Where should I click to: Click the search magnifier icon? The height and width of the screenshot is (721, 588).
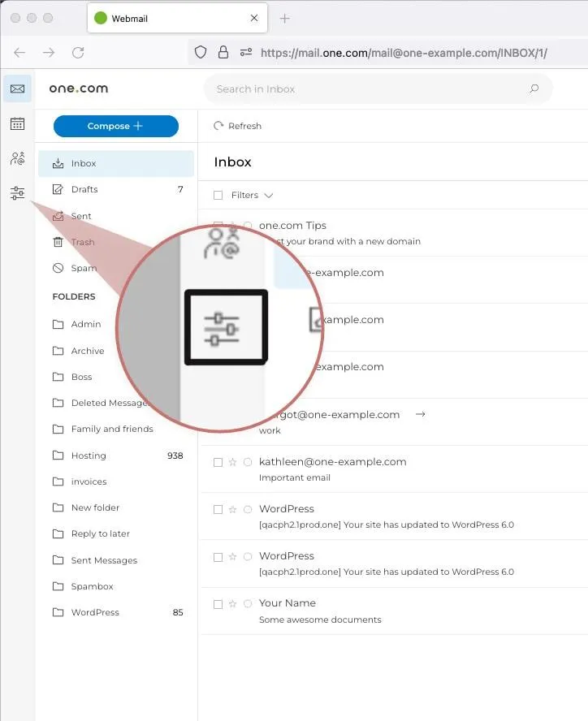click(534, 89)
